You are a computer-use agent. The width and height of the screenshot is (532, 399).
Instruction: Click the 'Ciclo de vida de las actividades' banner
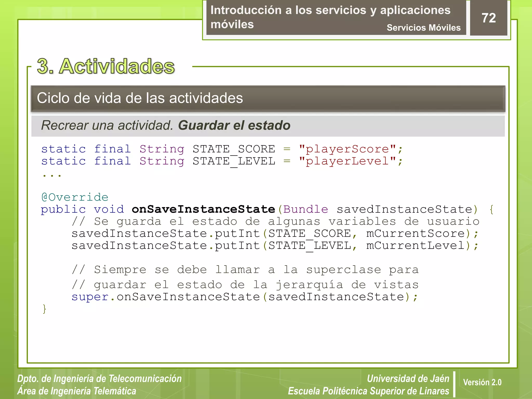click(268, 98)
